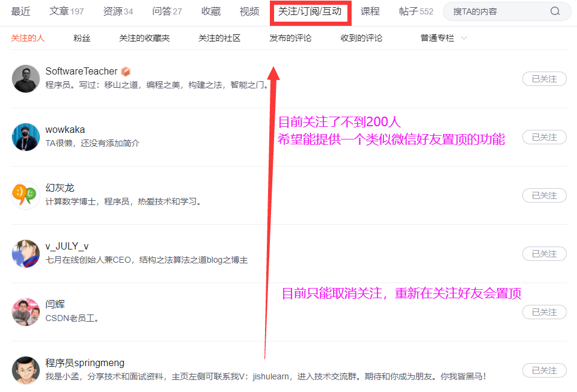Image resolution: width=577 pixels, height=392 pixels.
Task: Open the 幻灰龙 profile link
Action: (60, 188)
